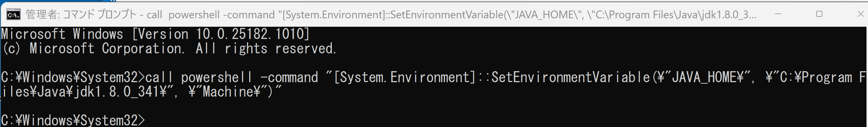Click the Microsoft Windows version line

tap(155, 34)
